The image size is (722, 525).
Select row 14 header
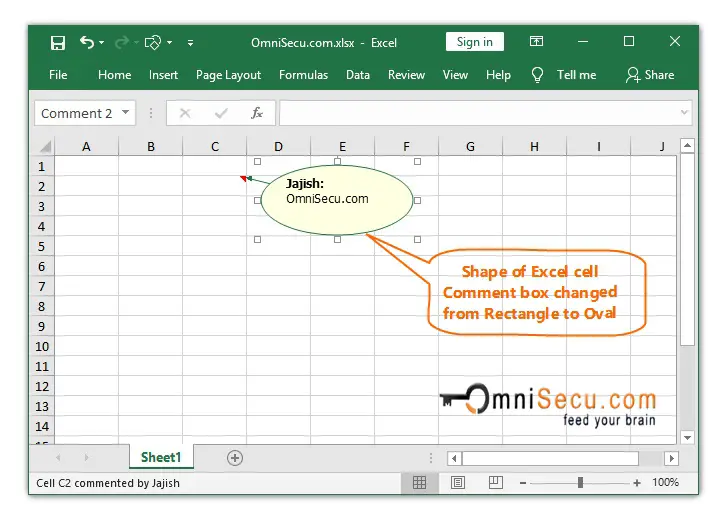42,426
